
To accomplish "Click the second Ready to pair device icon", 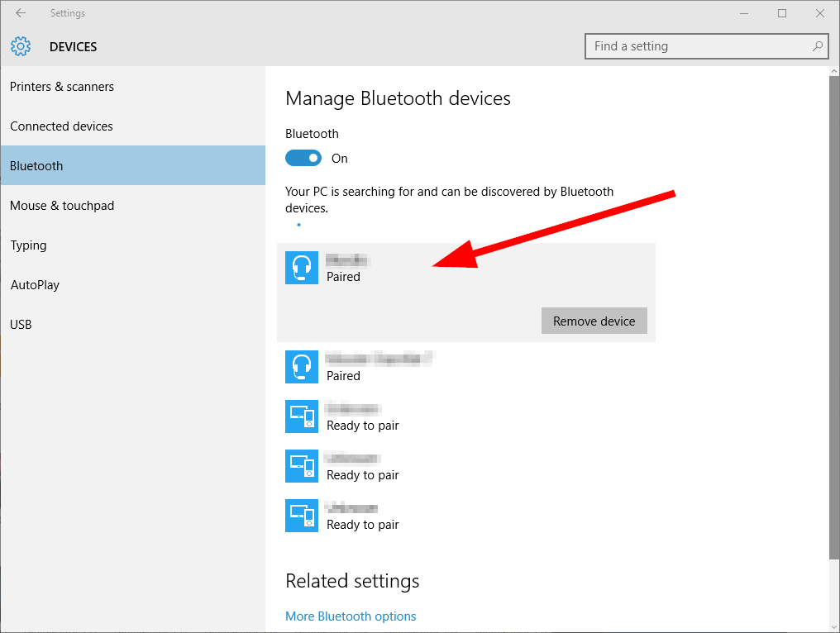I will [x=302, y=466].
